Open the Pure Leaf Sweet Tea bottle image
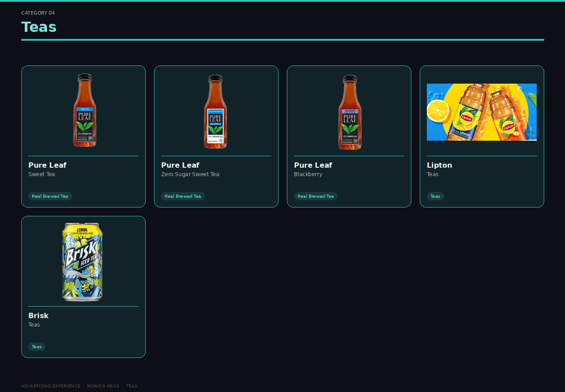 pyautogui.click(x=84, y=110)
